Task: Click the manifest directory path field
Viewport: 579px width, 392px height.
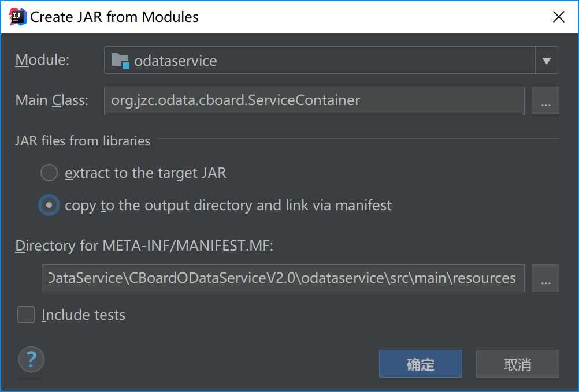Action: pyautogui.click(x=283, y=278)
